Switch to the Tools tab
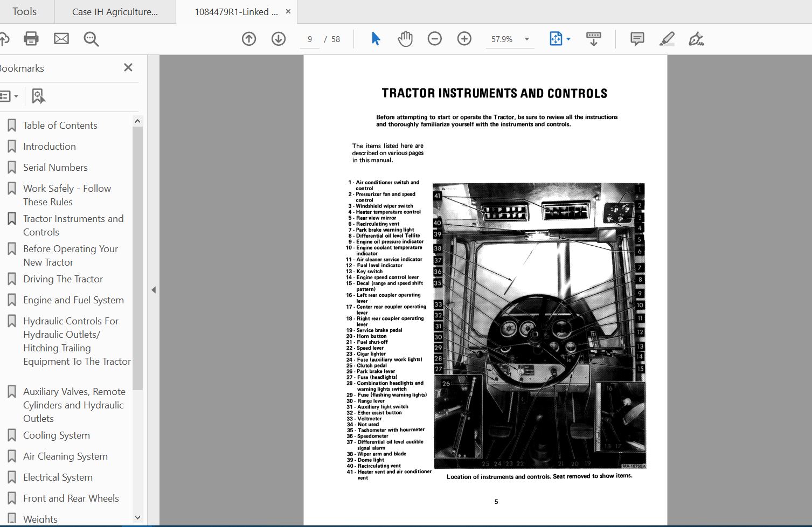Image resolution: width=812 pixels, height=527 pixels. 25,11
